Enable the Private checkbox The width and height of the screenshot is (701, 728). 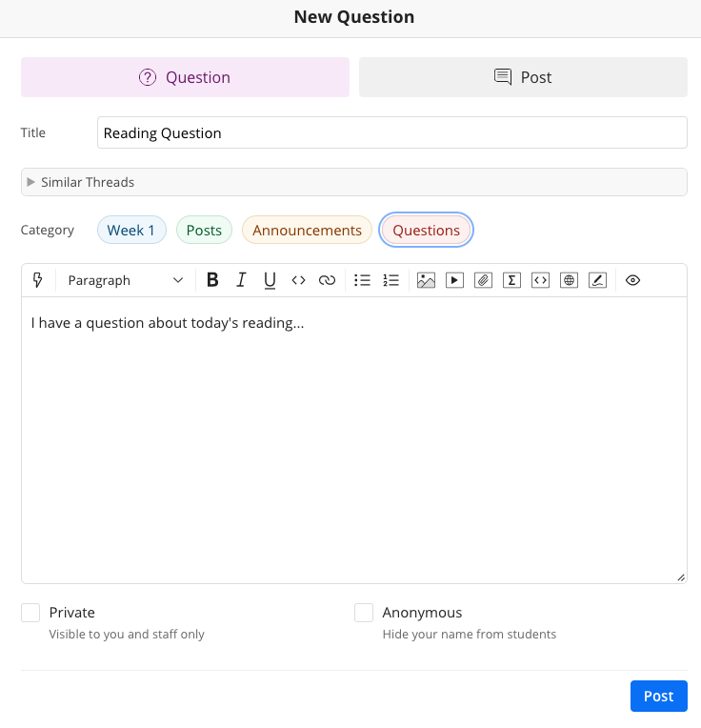[x=30, y=613]
